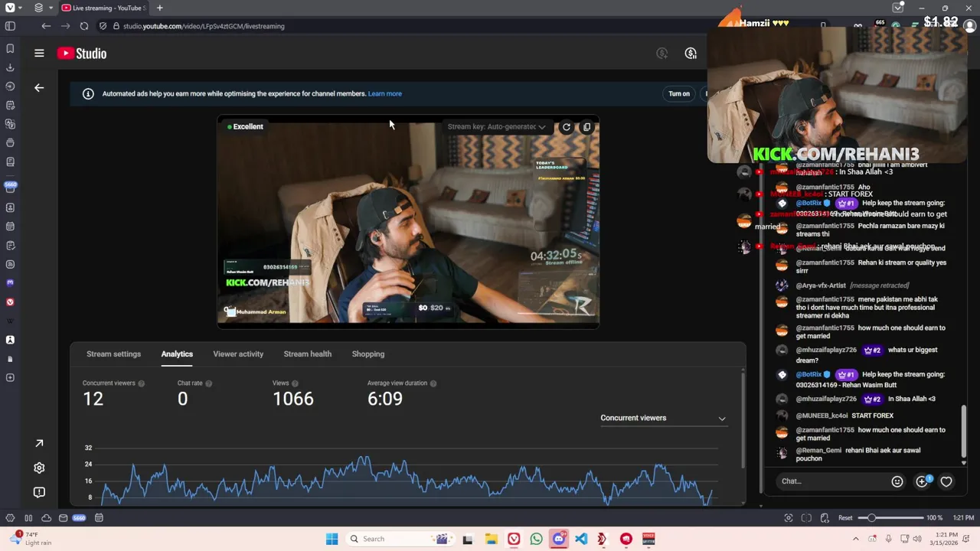The width and height of the screenshot is (980, 551).
Task: Follow the Learn more link
Action: 385,93
